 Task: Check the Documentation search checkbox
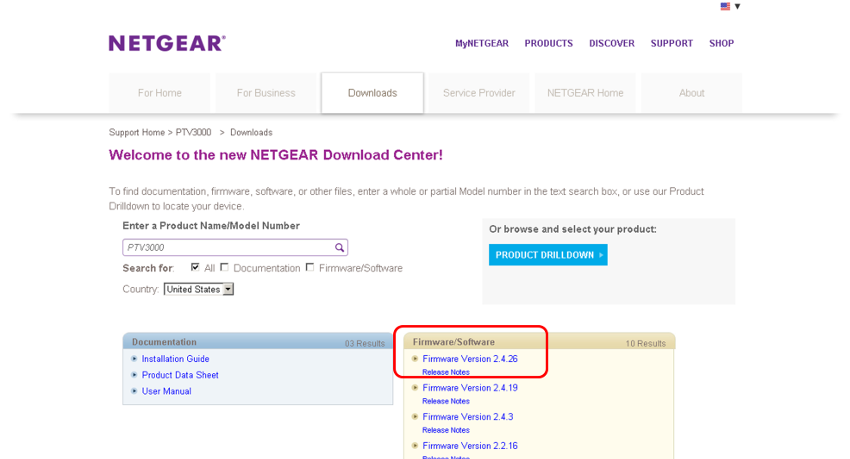click(224, 267)
